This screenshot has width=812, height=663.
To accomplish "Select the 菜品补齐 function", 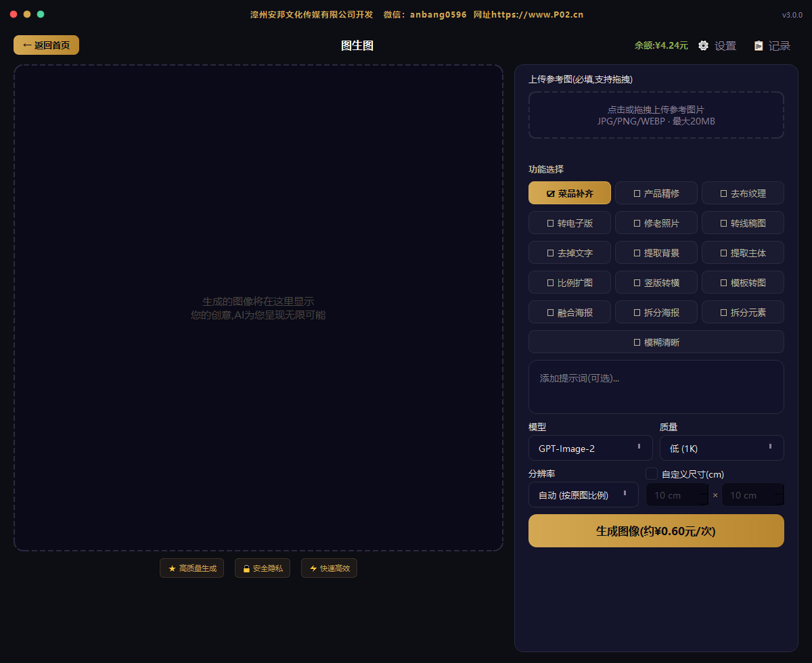I will [570, 193].
